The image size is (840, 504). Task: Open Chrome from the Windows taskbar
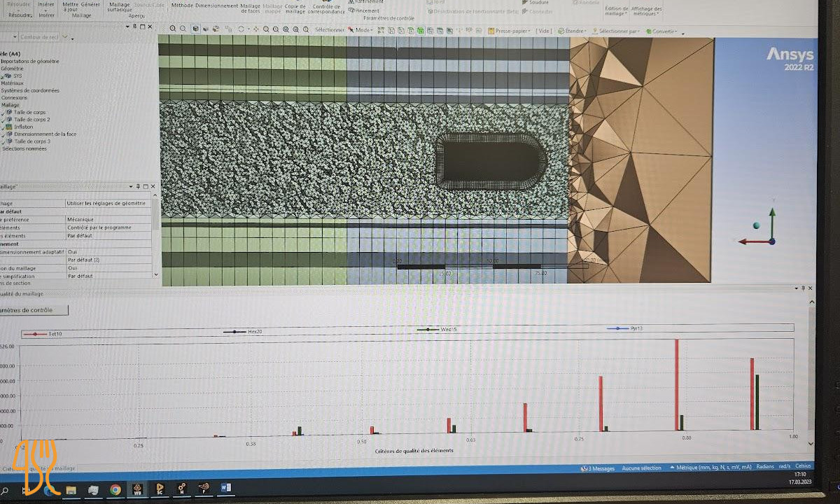tap(115, 489)
